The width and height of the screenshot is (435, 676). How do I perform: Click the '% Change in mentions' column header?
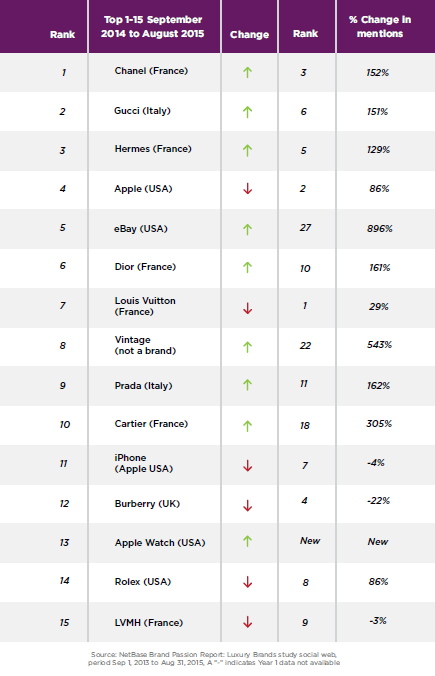380,26
